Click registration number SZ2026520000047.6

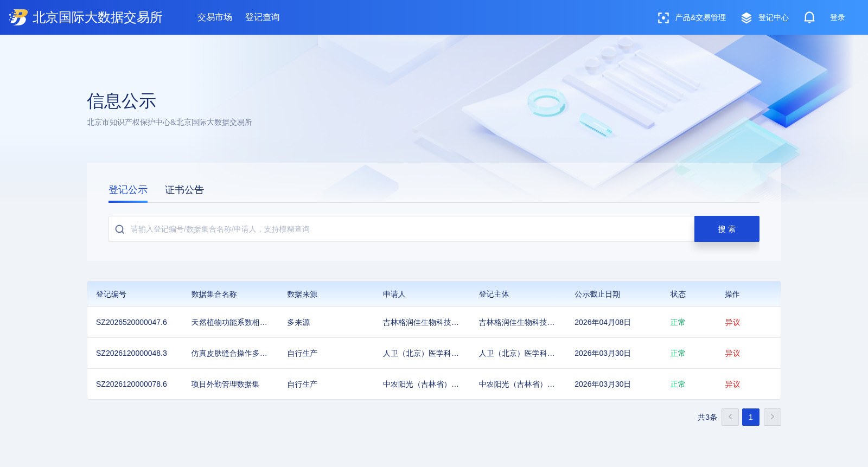point(131,322)
